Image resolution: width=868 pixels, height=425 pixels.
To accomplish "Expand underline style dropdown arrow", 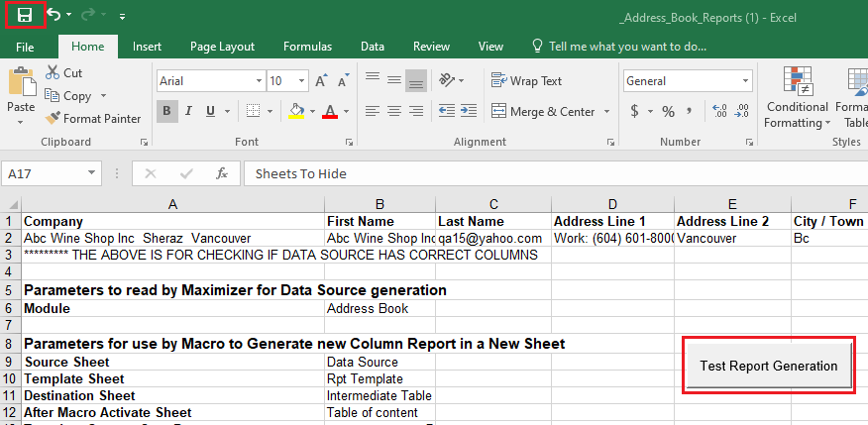I will click(x=227, y=111).
